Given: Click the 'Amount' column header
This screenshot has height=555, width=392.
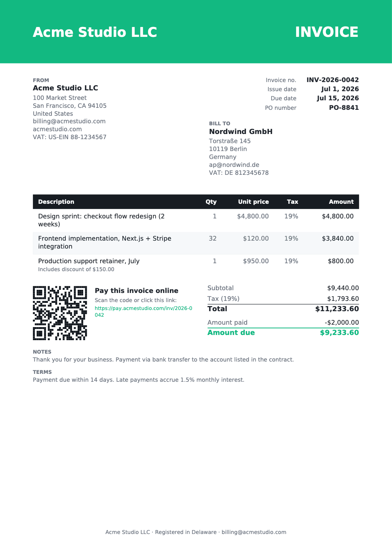Looking at the screenshot, I should 341,202.
